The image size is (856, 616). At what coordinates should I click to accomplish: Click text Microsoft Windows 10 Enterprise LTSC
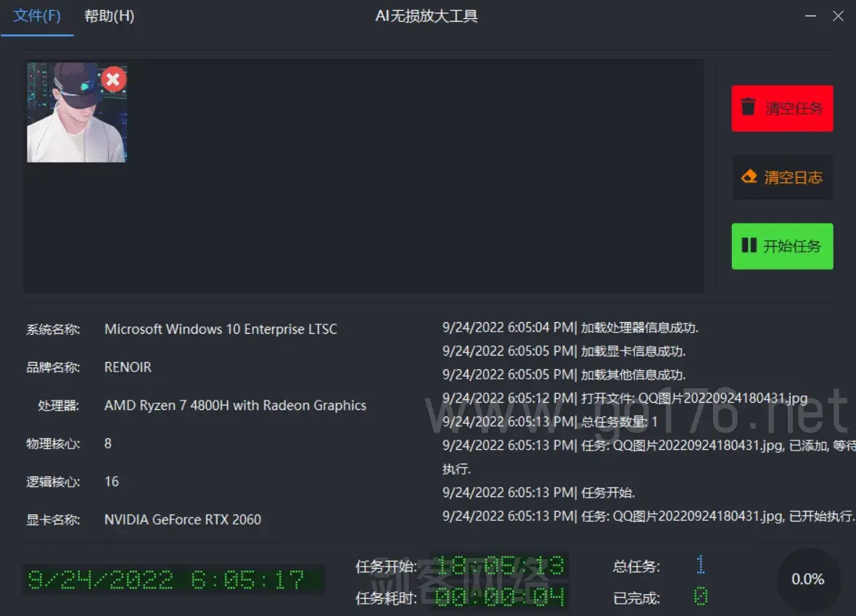click(x=221, y=329)
